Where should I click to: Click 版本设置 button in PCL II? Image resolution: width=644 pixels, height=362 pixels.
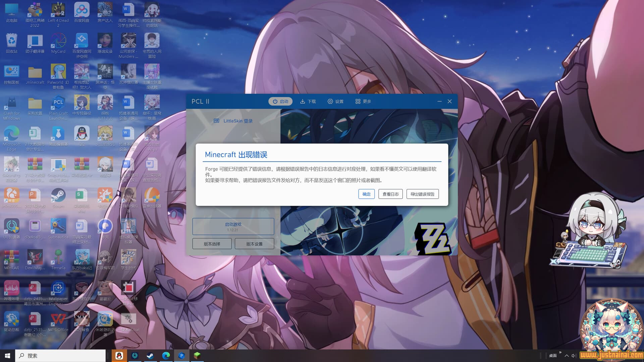254,244
